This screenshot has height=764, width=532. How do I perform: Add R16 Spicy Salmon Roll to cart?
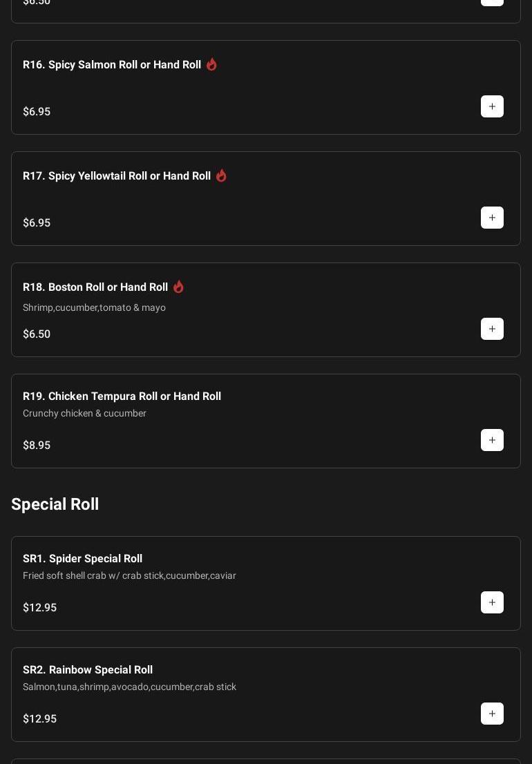(x=492, y=106)
